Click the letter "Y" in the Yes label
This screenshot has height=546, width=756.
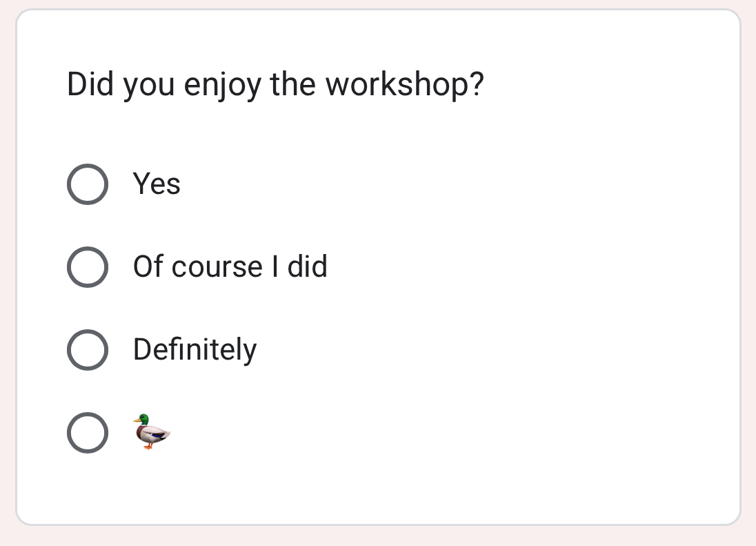(141, 184)
